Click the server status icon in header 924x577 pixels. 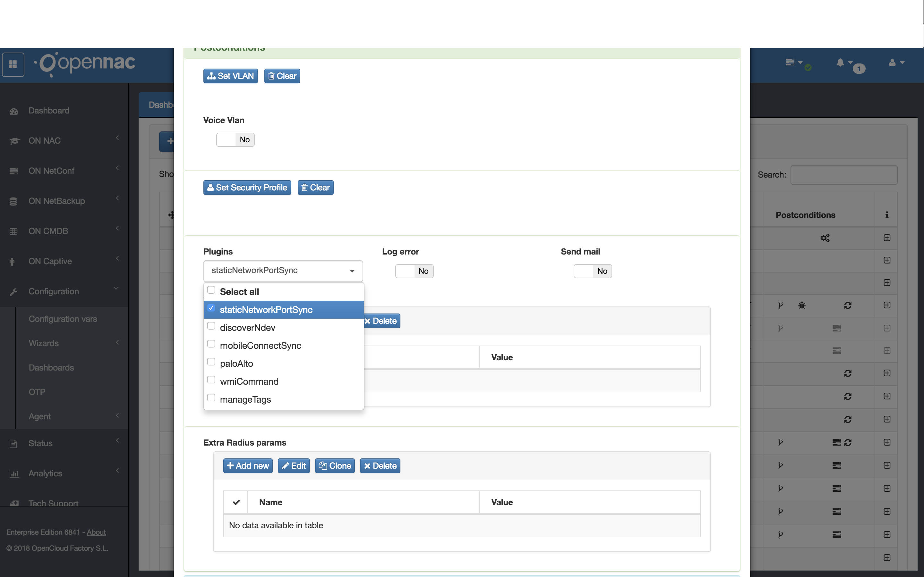click(790, 62)
